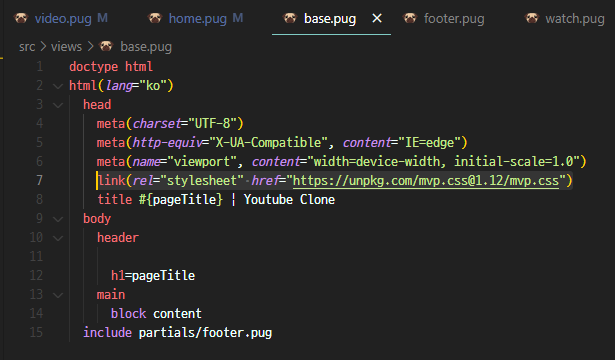
Task: Select the base.pug editor tab
Action: 329,18
